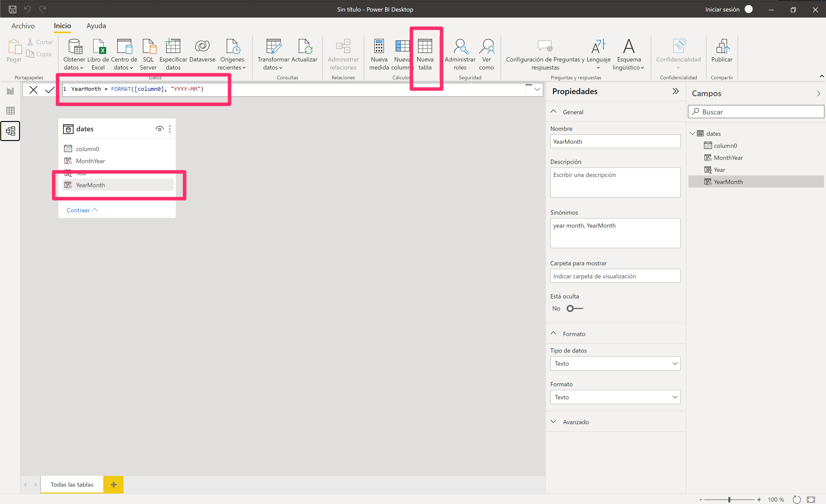This screenshot has height=504, width=826.
Task: Click the Buscar search field
Action: [x=756, y=112]
